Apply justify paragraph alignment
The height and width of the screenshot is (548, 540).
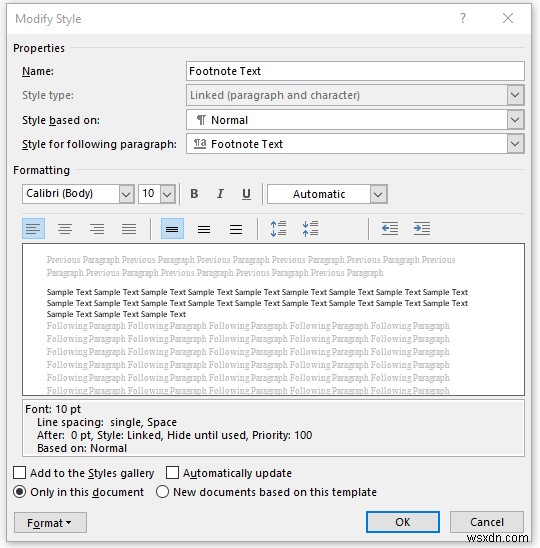pyautogui.click(x=129, y=229)
